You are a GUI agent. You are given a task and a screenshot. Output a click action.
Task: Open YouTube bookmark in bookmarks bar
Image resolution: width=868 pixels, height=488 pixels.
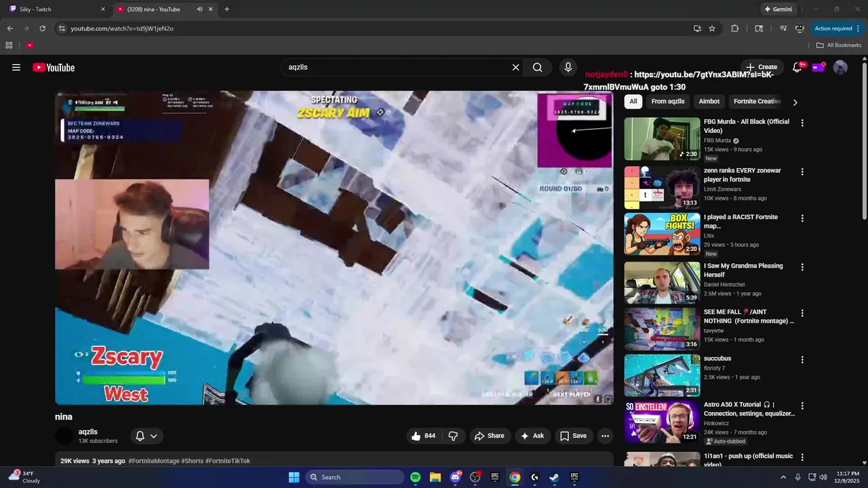pos(30,45)
